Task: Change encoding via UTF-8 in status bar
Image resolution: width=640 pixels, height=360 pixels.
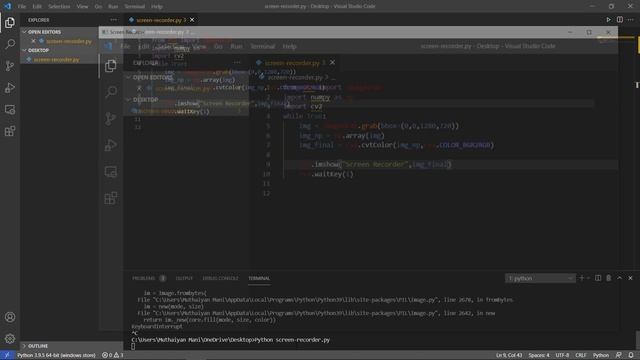Action: point(562,355)
